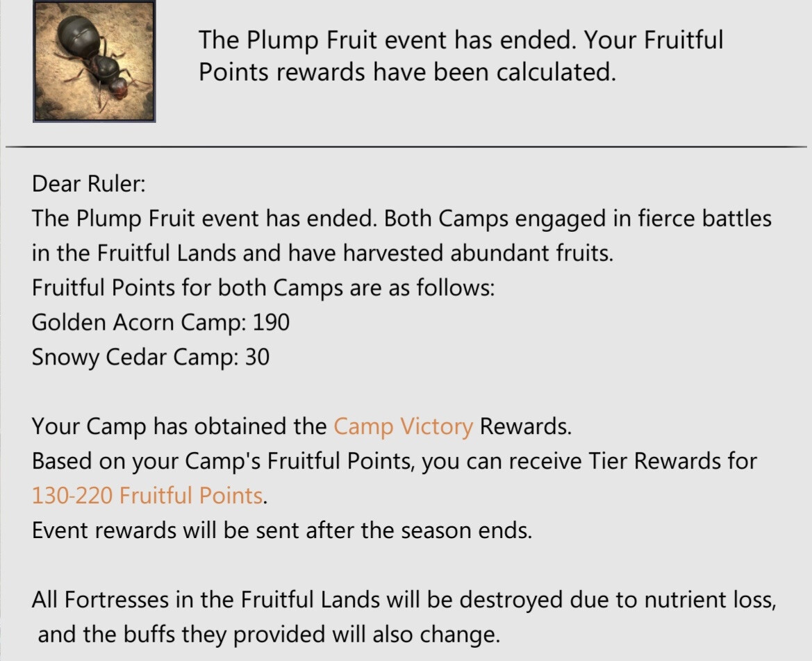Click the number 190 score
The height and width of the screenshot is (661, 812).
(x=271, y=322)
